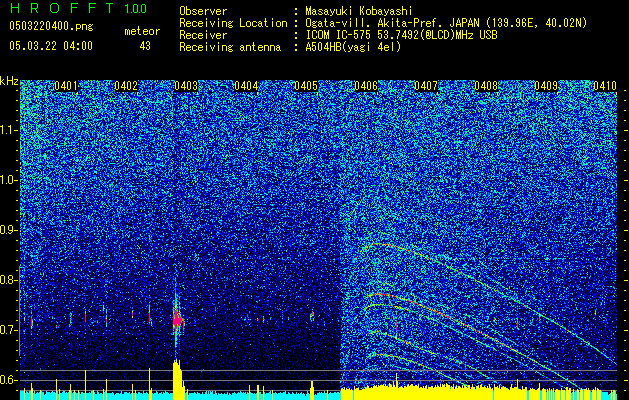Click the HROFFT program title text
Viewport: 629px width, 400px height.
[62, 8]
